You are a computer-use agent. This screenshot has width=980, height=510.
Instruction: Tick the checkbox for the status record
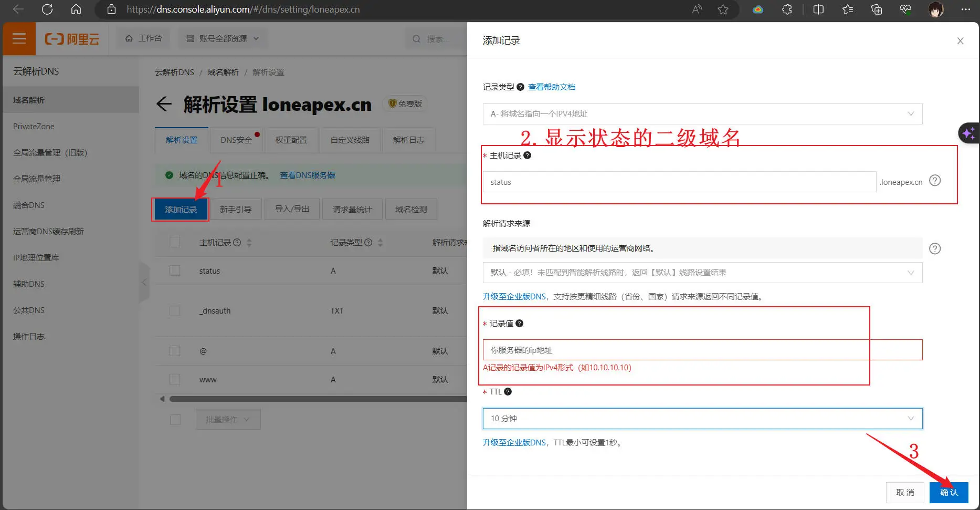click(x=175, y=270)
